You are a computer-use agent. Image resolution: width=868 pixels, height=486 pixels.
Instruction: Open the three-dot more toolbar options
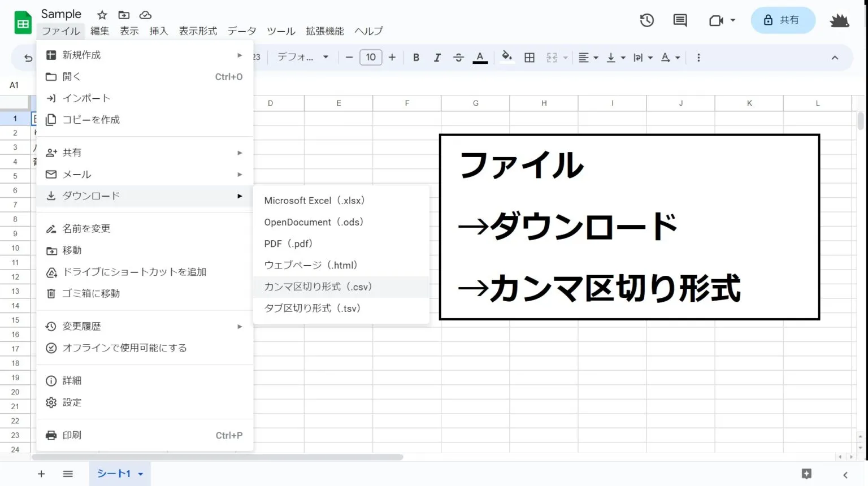tap(698, 57)
